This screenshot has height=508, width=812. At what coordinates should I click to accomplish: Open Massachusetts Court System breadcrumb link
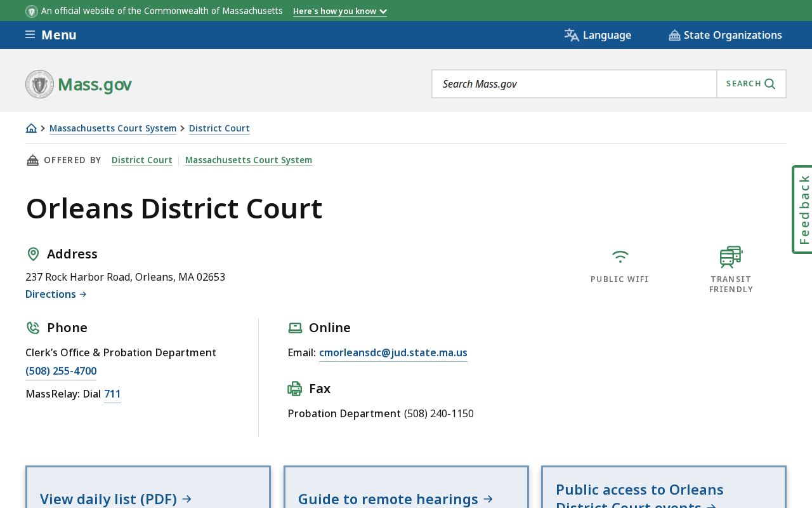[x=113, y=128]
